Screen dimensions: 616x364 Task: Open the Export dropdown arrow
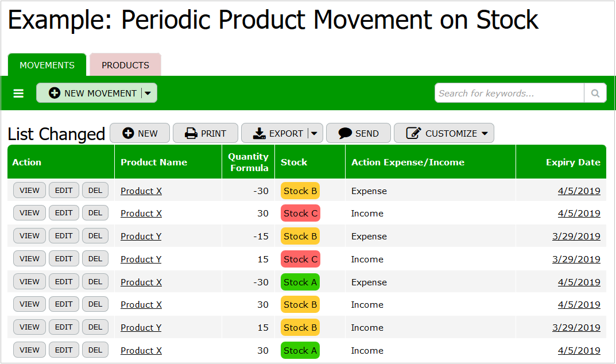click(x=314, y=133)
